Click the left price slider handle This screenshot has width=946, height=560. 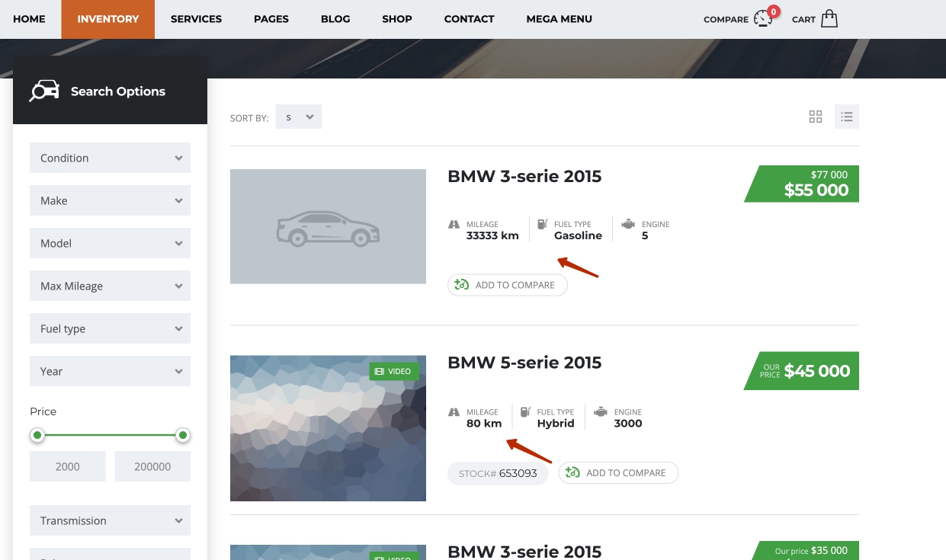coord(37,435)
